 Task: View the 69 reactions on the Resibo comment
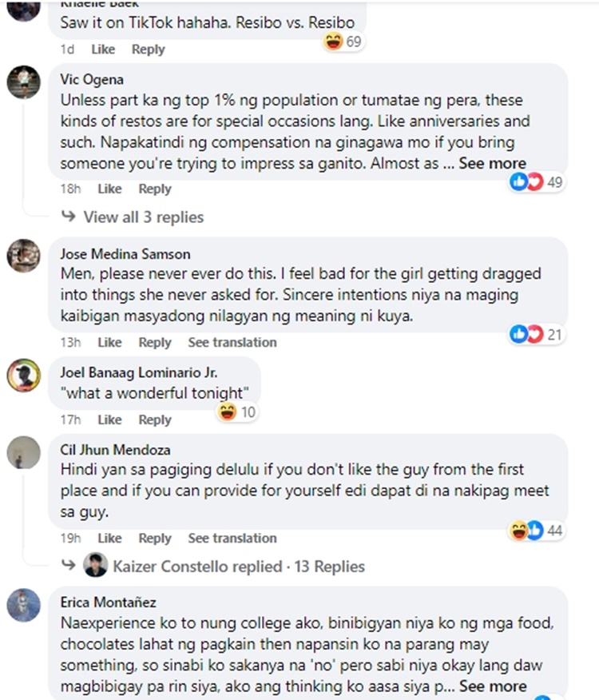pyautogui.click(x=343, y=42)
